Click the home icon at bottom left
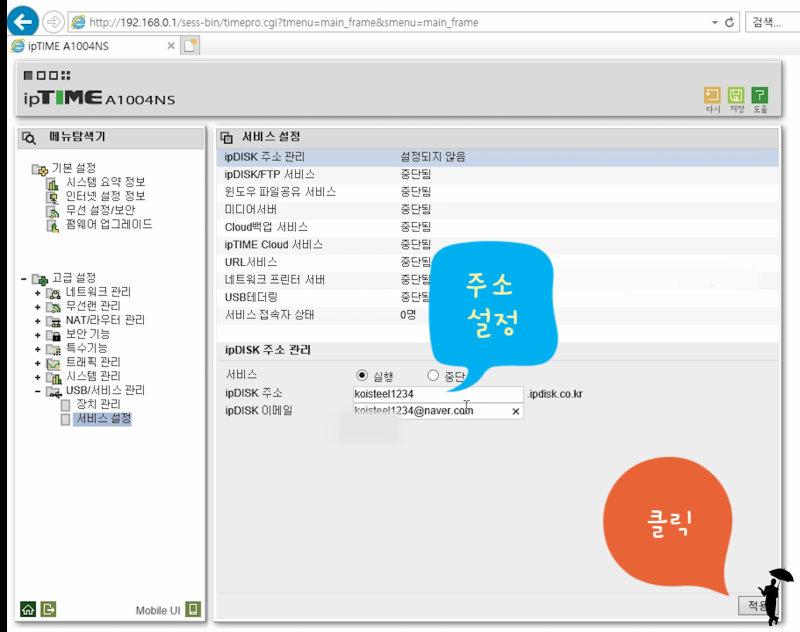 pos(27,609)
